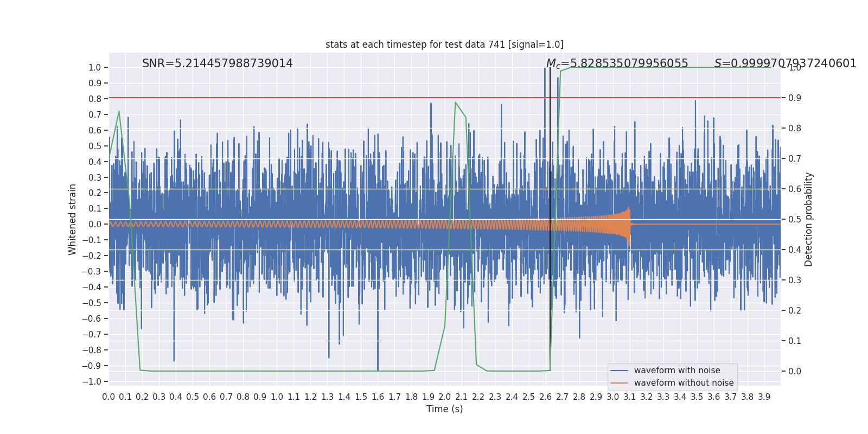
Task: Select the 'Time (s)' x-axis label
Action: [x=444, y=409]
